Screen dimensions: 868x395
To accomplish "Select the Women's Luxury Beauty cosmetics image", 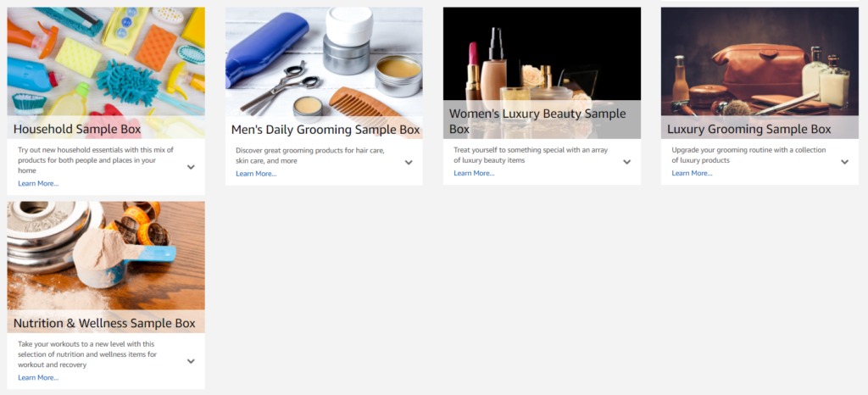I will 542,53.
